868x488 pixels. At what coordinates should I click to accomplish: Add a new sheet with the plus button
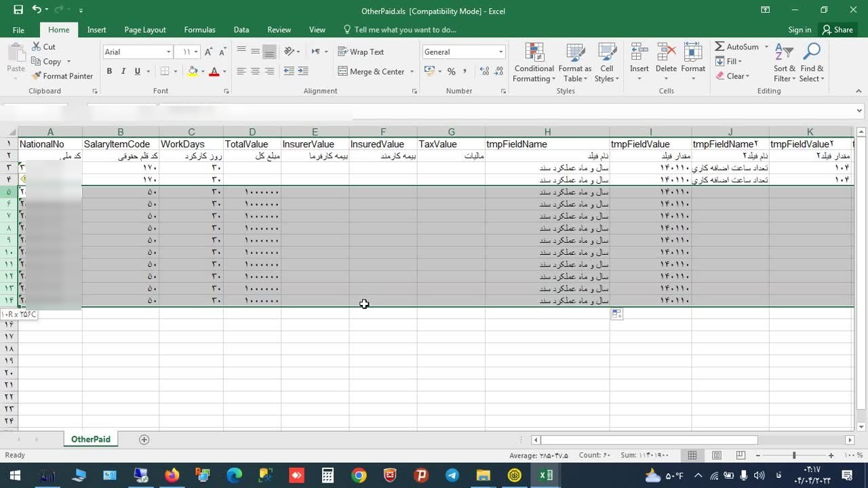tap(144, 439)
